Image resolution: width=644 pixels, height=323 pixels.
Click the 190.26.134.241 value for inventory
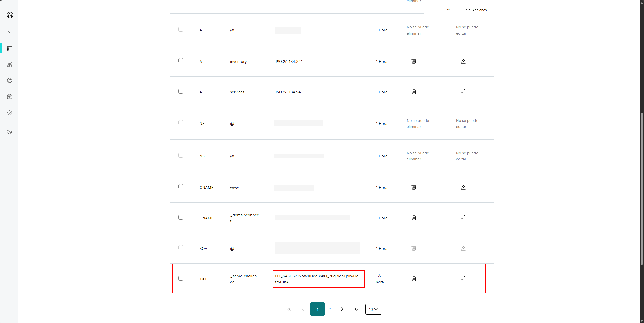click(289, 62)
